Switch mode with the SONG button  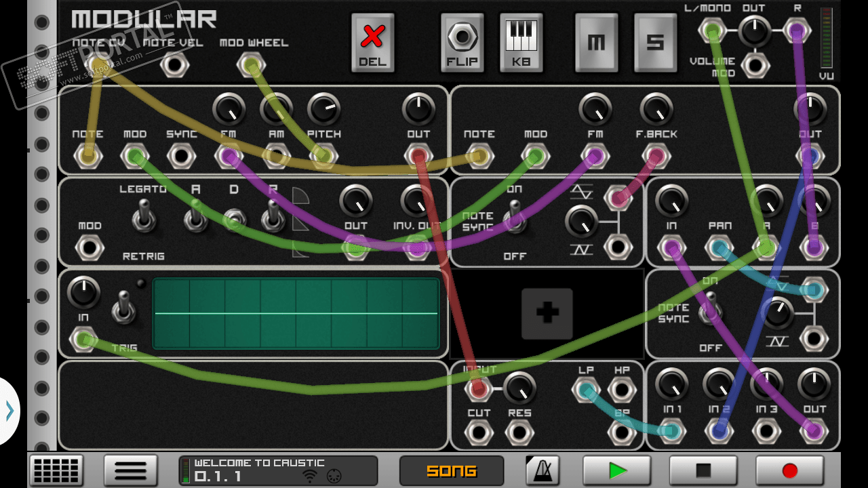pos(452,470)
